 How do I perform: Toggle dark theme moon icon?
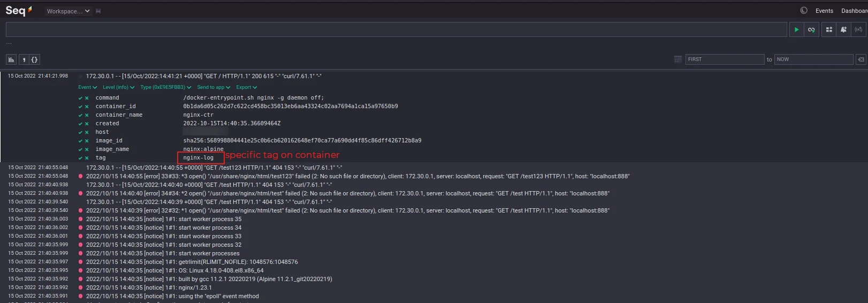coord(803,10)
